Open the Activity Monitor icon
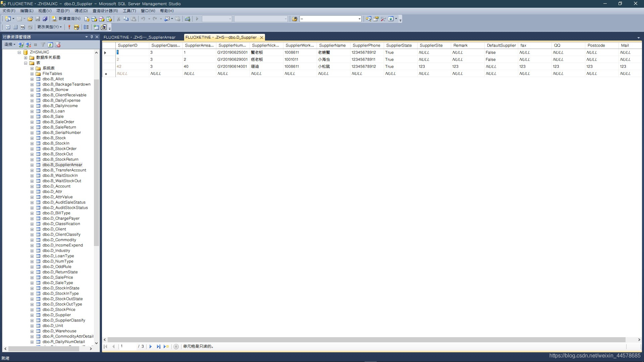The height and width of the screenshot is (362, 644). [x=187, y=19]
